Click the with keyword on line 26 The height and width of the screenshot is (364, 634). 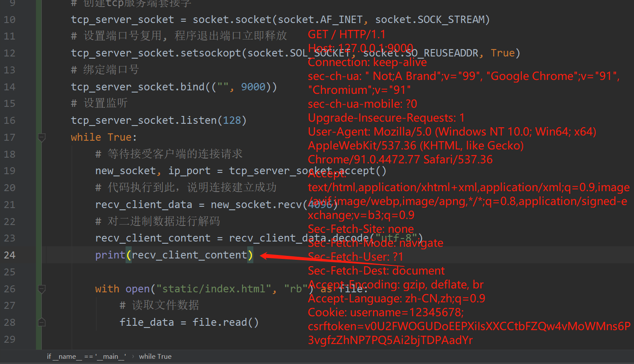[107, 289]
